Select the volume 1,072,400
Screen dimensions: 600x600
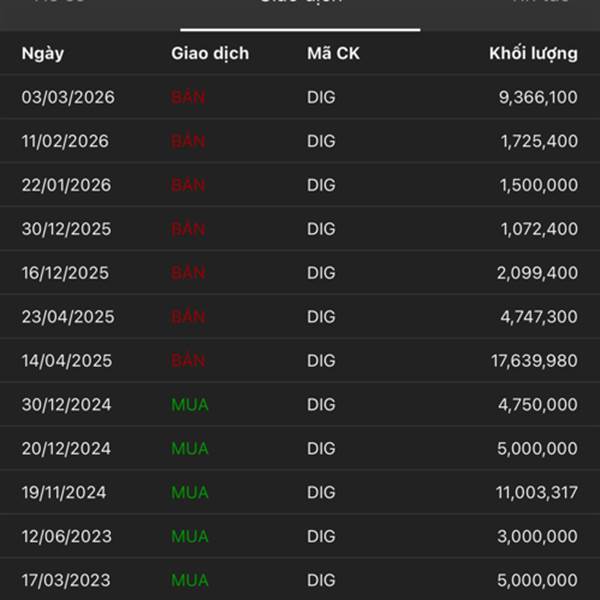pyautogui.click(x=539, y=229)
